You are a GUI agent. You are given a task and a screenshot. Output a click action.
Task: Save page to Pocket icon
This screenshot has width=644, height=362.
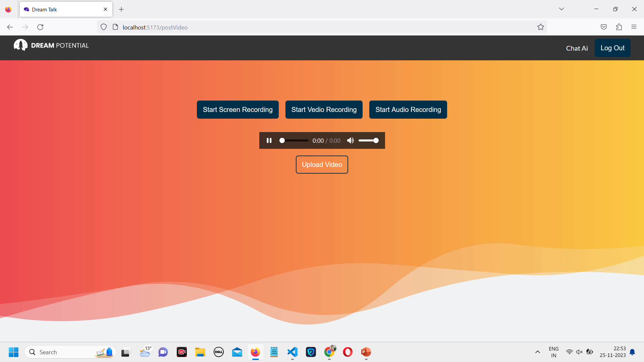point(603,27)
